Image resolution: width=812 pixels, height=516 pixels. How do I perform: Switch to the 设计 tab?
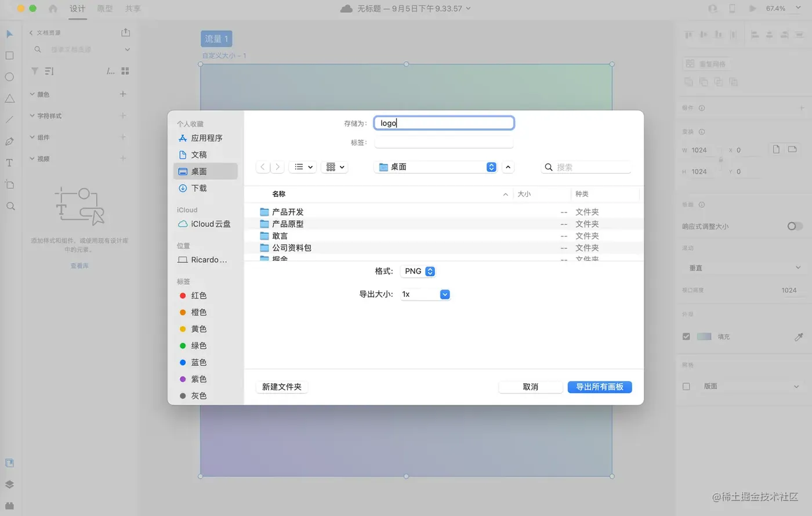click(x=77, y=9)
